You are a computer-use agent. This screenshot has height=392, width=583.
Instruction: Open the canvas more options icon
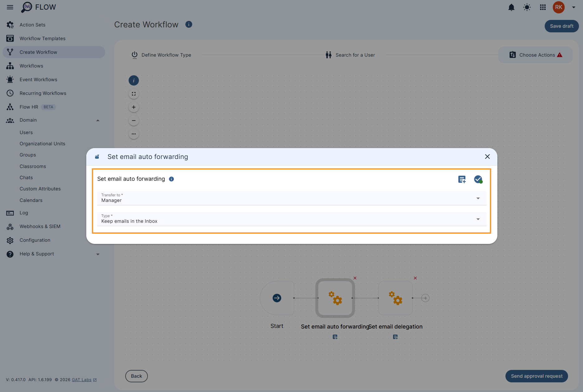coord(134,134)
